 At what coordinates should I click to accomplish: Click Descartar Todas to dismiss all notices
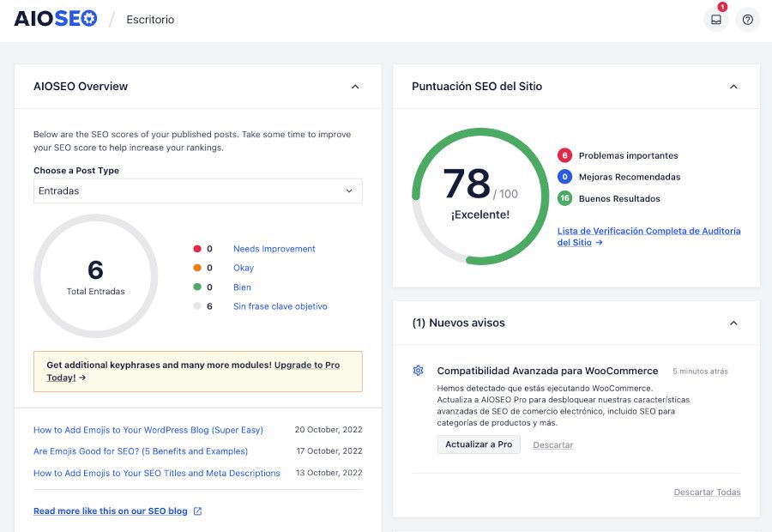707,493
